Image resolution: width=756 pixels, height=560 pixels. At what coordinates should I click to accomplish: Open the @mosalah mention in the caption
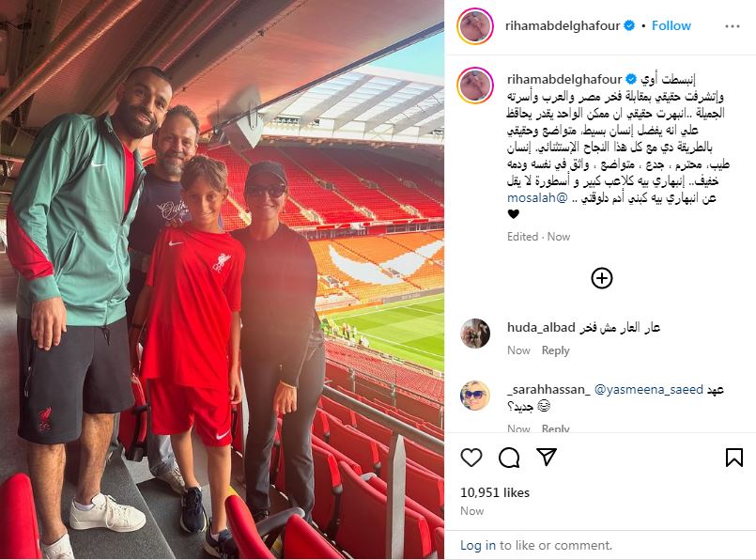tap(537, 197)
